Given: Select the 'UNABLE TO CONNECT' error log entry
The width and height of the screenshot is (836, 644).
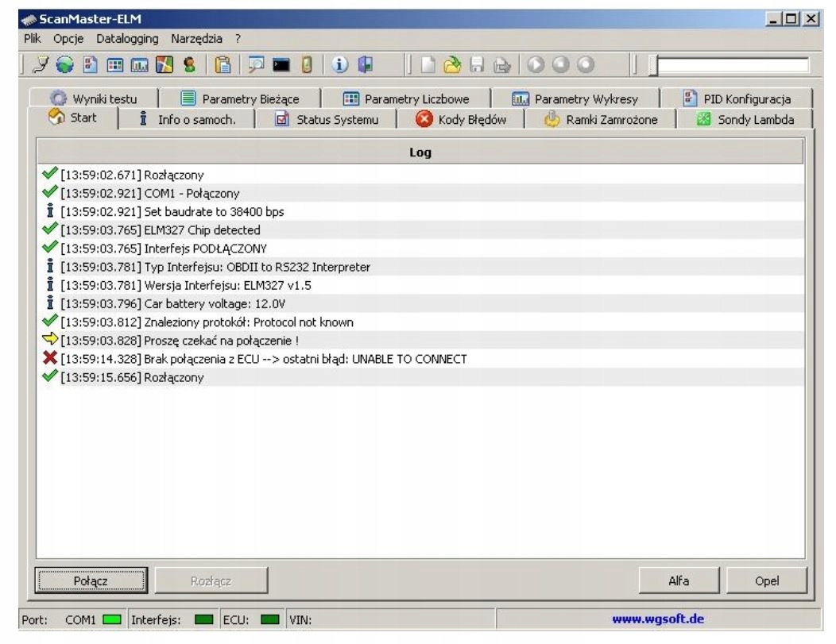Looking at the screenshot, I should (420, 358).
